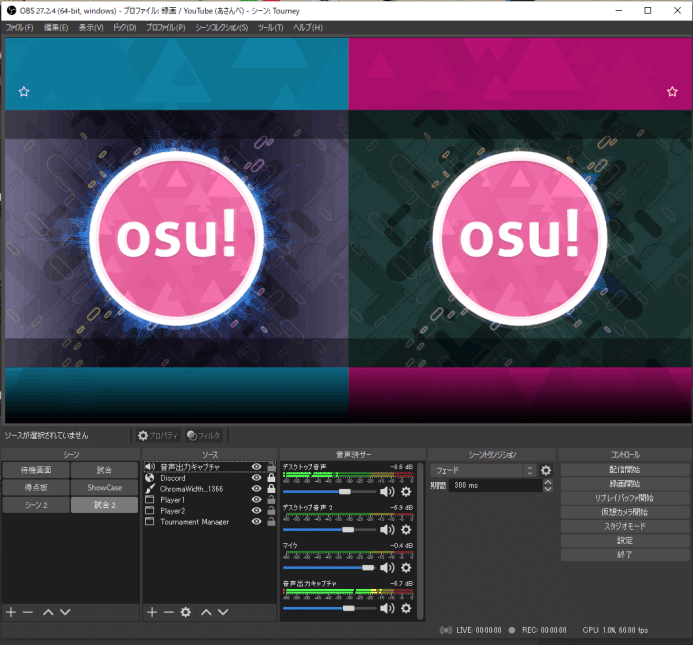Viewport: 693px width, 645px height.
Task: Remove selected source with minus icon
Action: pos(168,612)
